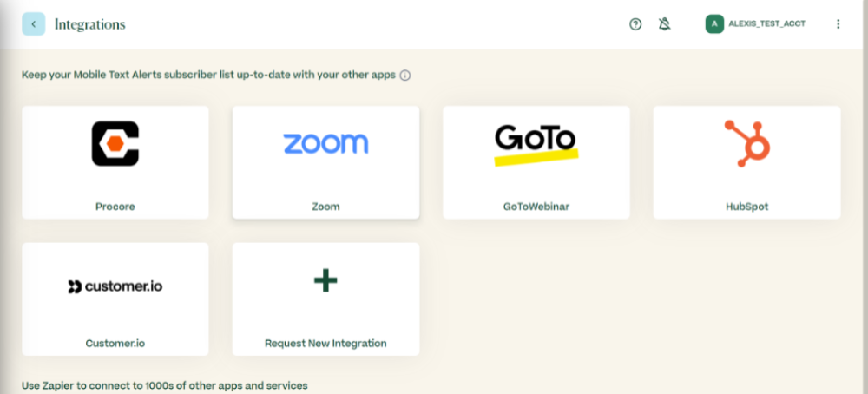Screen dimensions: 868x394
Task: Go back using the arrow button
Action: pos(33,23)
